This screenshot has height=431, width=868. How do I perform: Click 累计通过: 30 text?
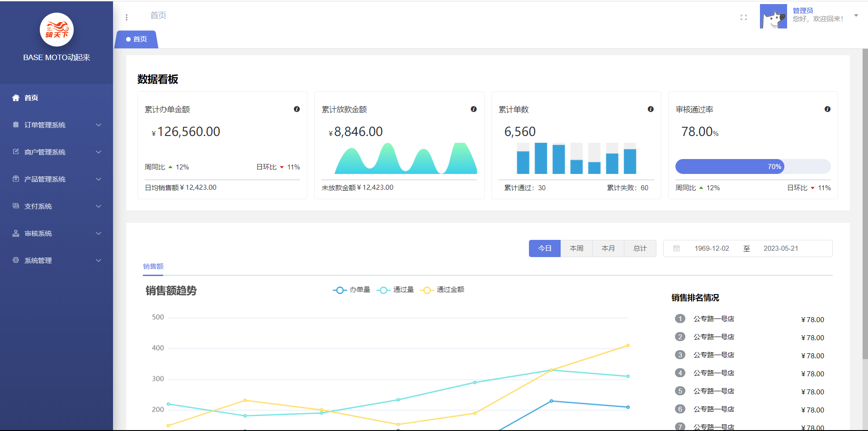point(525,188)
